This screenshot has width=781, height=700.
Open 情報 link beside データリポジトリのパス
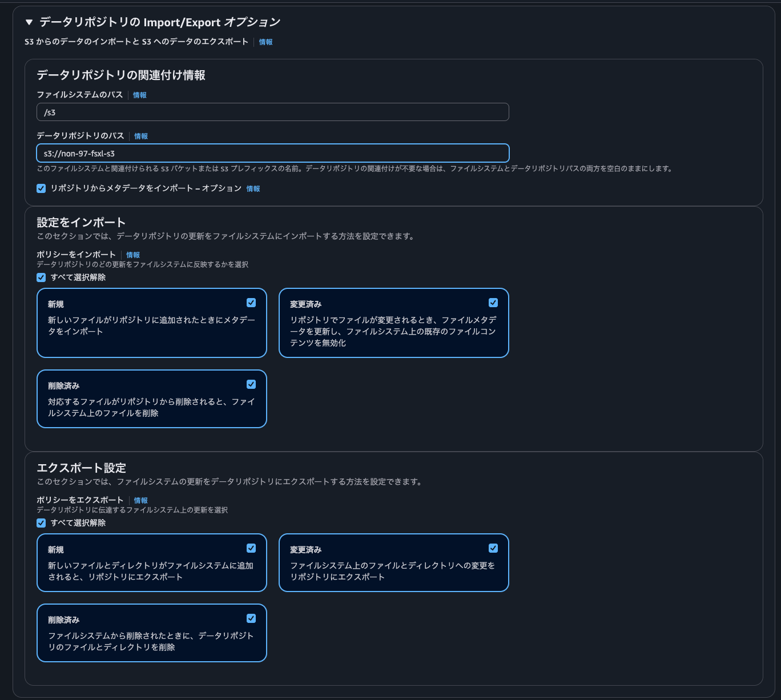tap(141, 136)
